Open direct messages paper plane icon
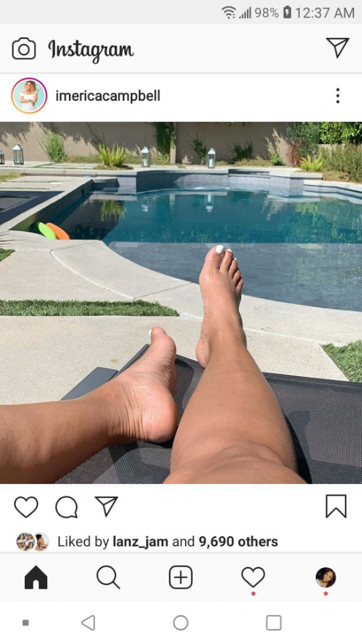Viewport: 362px width, 644px height. click(x=337, y=48)
